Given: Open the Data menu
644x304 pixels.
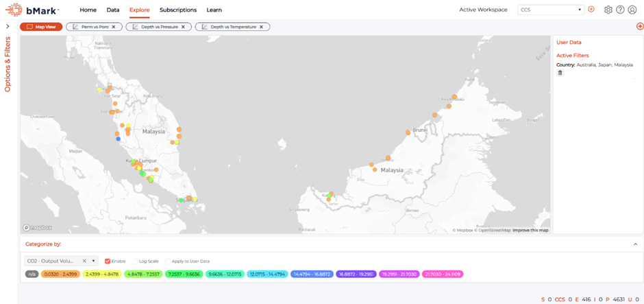Looking at the screenshot, I should (x=112, y=10).
